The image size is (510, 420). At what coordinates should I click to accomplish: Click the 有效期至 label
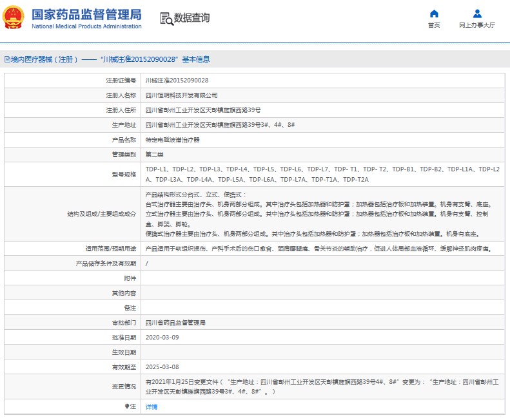124,367
